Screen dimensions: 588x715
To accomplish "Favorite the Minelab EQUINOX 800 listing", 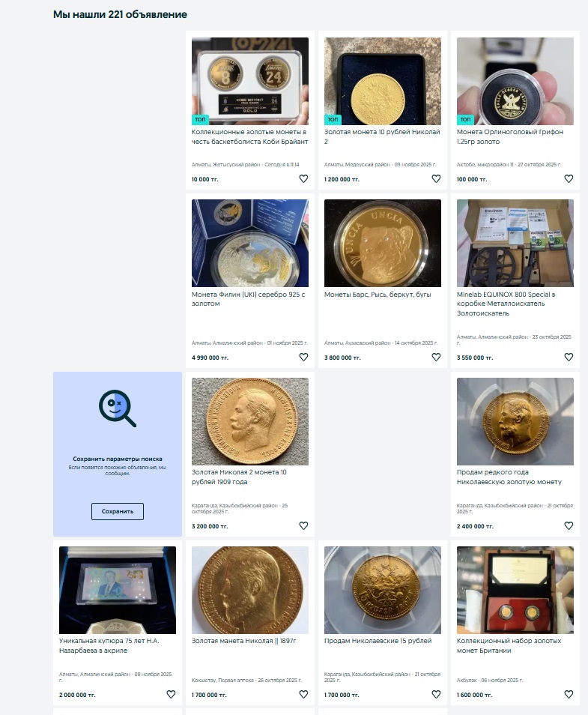I will point(569,357).
